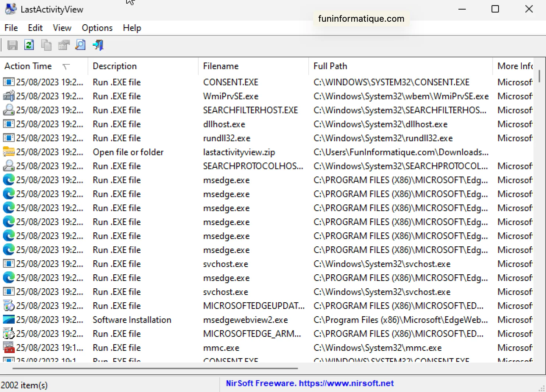Open the Help menu
546x392 pixels.
[x=132, y=28]
